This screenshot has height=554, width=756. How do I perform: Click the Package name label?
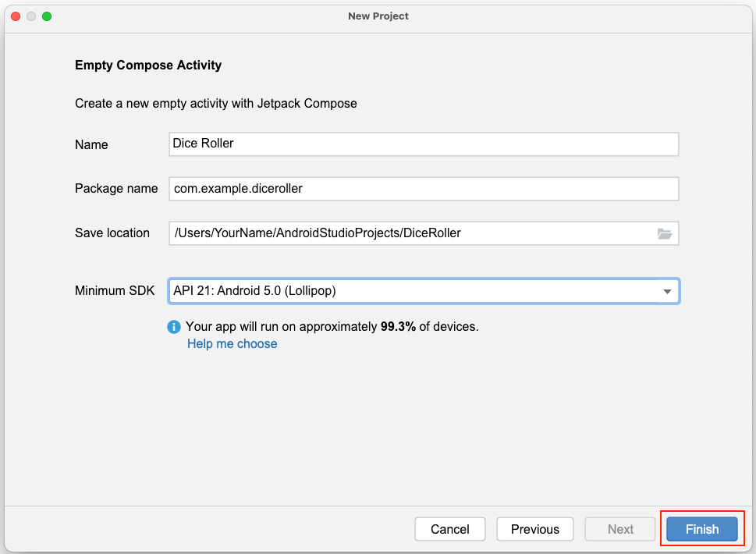[x=116, y=188]
